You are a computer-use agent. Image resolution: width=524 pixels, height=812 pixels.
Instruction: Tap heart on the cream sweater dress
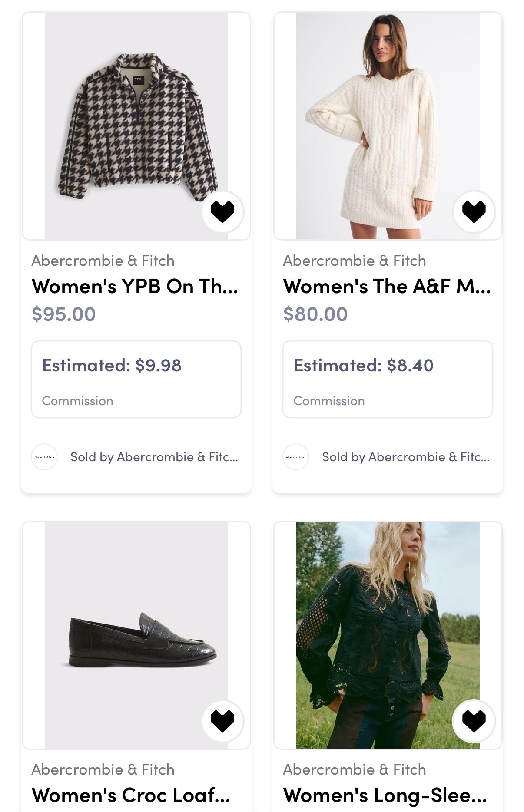(474, 212)
